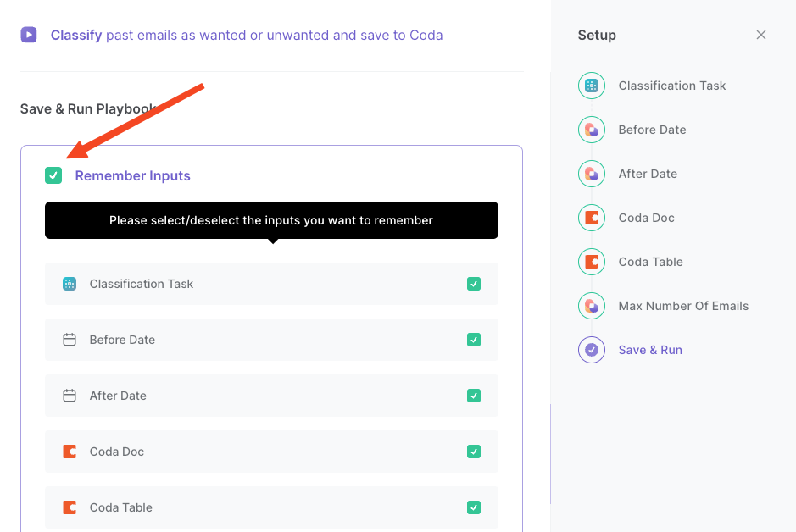The height and width of the screenshot is (532, 796).
Task: Click the Coda icon in the Coda Table row
Action: tap(70, 507)
